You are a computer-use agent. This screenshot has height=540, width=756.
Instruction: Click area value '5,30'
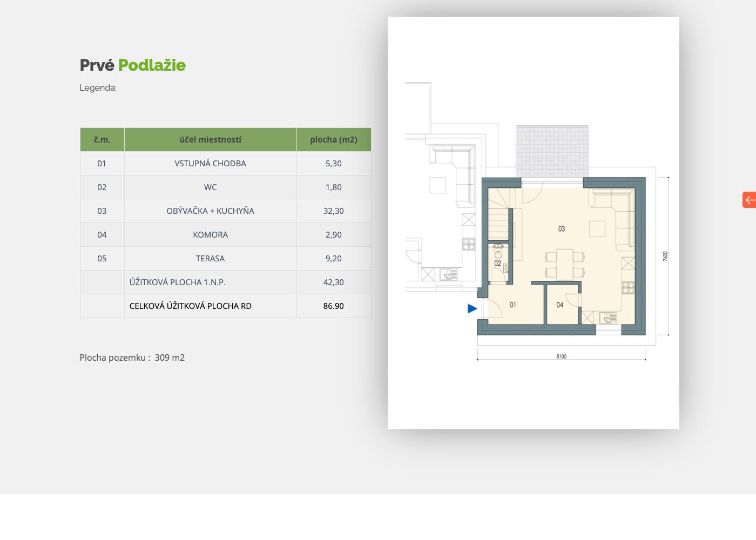tap(334, 163)
